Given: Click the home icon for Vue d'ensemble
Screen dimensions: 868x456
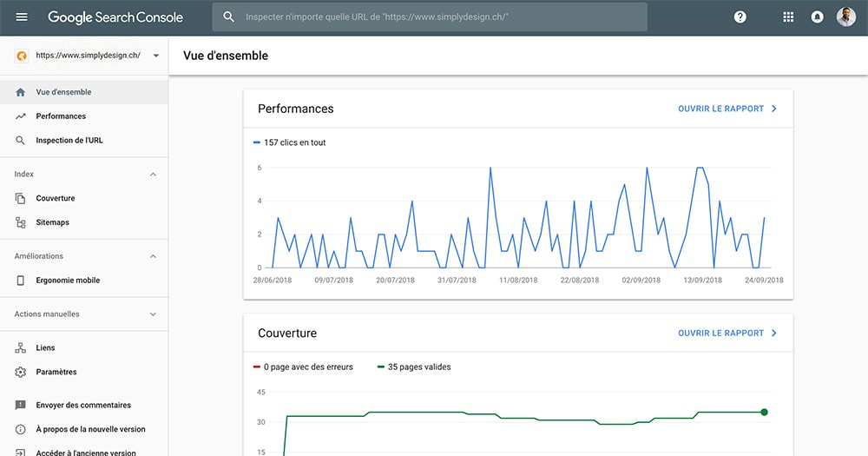Looking at the screenshot, I should [x=21, y=93].
